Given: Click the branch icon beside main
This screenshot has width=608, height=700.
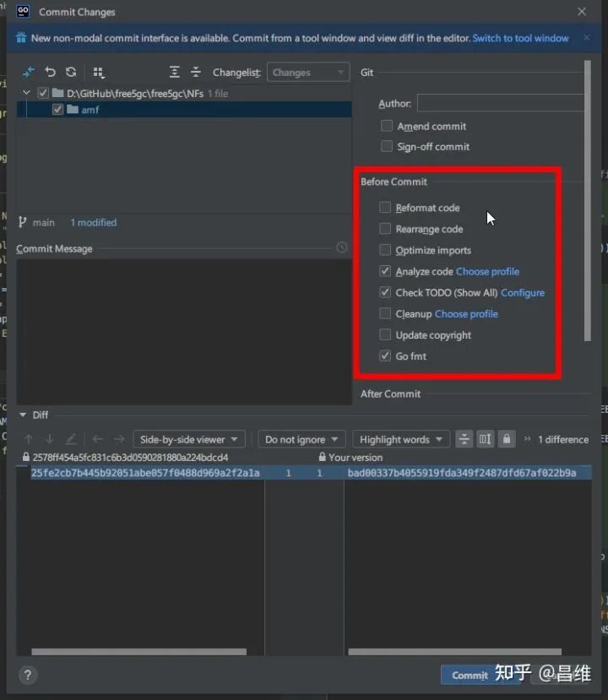Looking at the screenshot, I should click(x=22, y=222).
